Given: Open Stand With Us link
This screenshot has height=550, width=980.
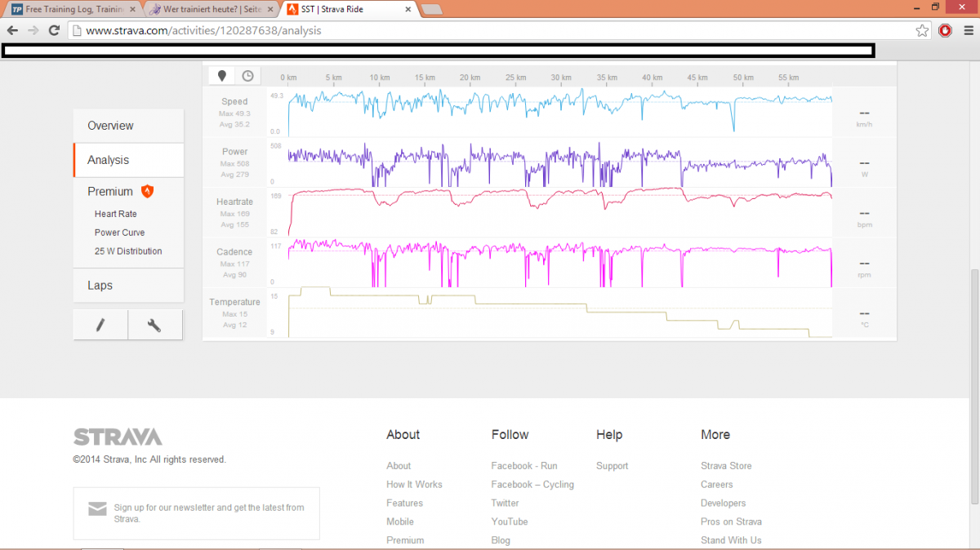Looking at the screenshot, I should [731, 540].
